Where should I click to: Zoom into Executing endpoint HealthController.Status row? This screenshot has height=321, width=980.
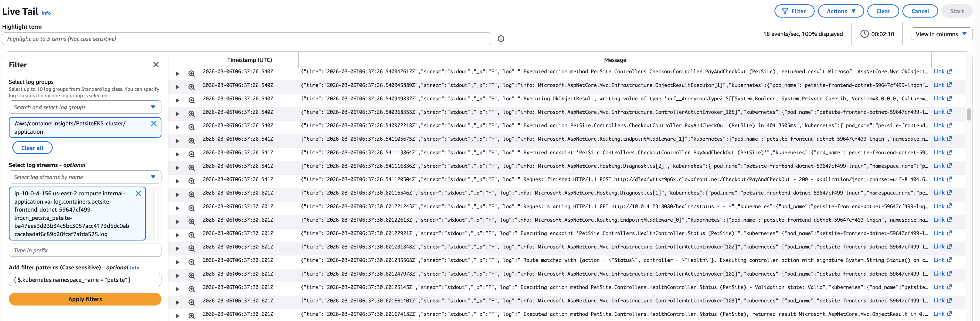pyautogui.click(x=191, y=235)
